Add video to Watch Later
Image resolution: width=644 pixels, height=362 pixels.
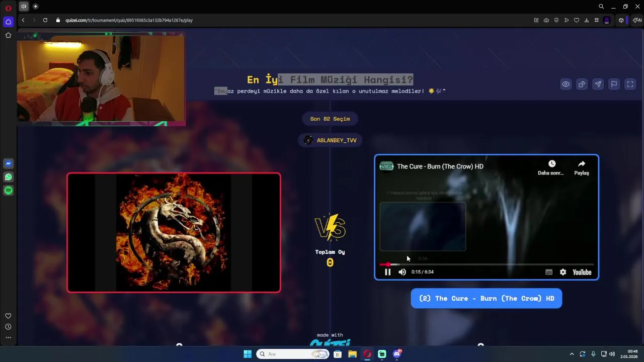click(551, 167)
